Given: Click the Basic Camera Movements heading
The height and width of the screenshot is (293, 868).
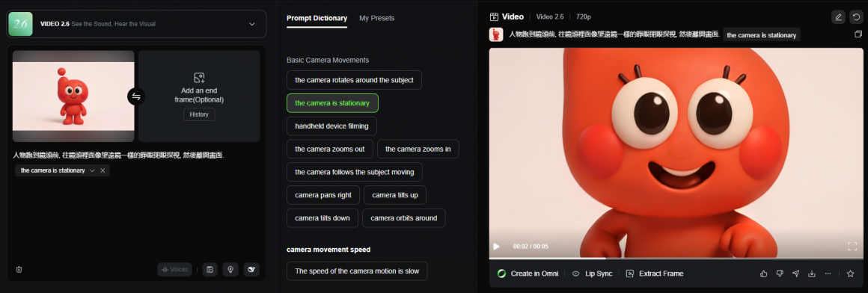Looking at the screenshot, I should click(x=328, y=60).
